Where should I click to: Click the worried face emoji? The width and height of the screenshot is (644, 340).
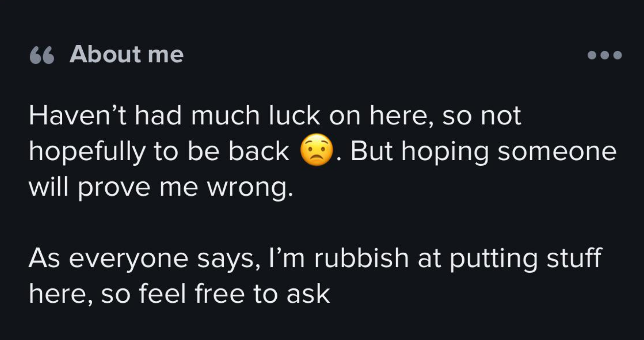pyautogui.click(x=317, y=150)
